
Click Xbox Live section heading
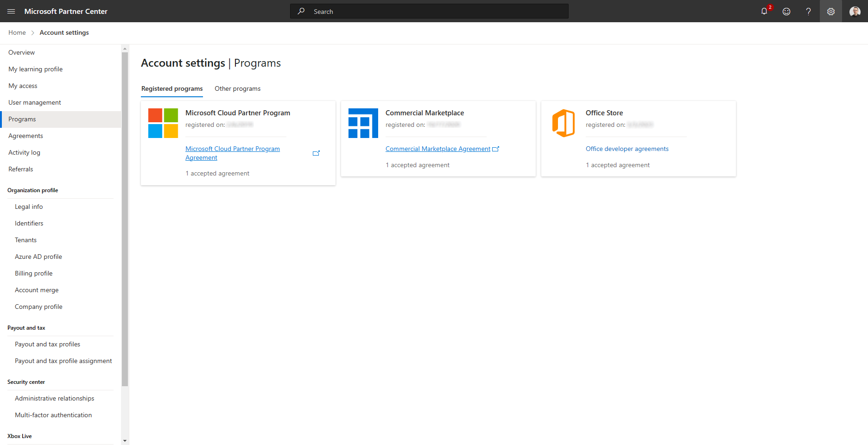point(19,436)
